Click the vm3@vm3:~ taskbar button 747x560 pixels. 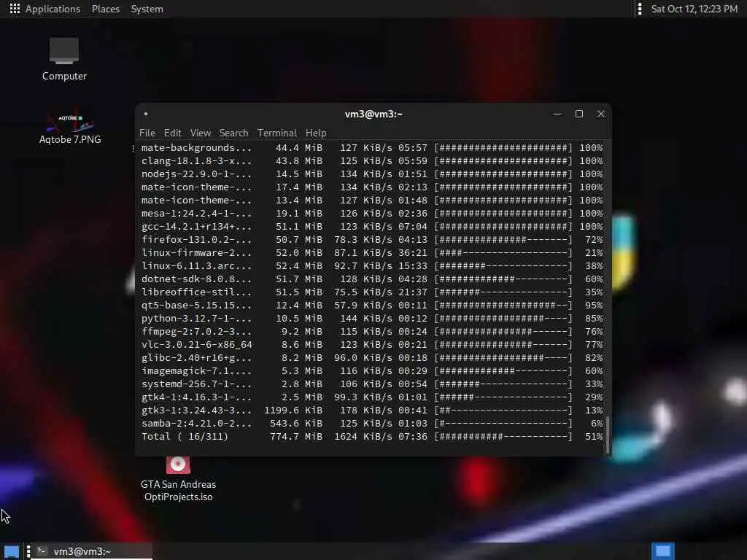click(x=93, y=551)
